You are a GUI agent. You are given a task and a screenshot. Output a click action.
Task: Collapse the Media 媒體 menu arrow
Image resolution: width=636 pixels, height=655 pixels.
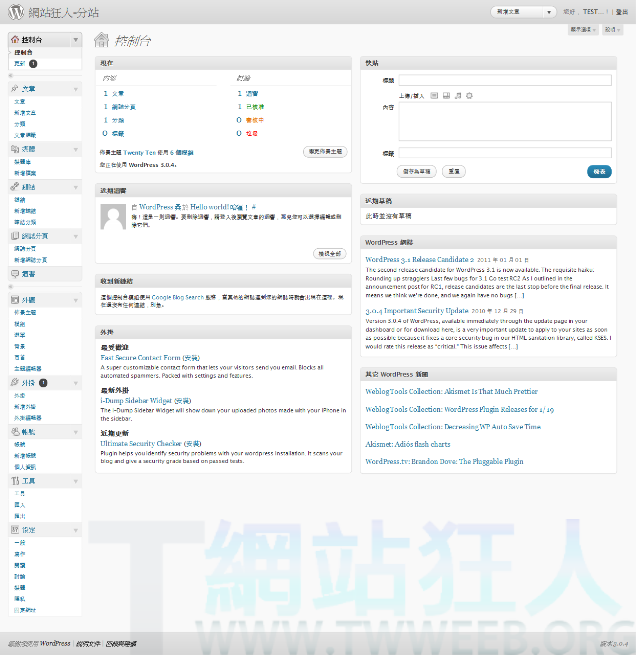[76, 149]
